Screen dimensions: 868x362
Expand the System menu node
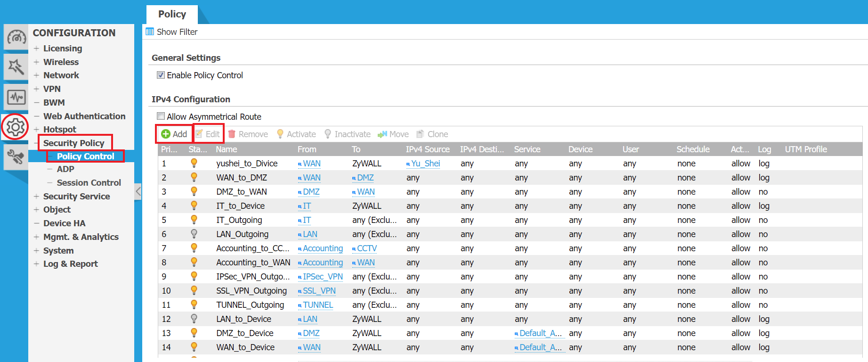point(36,251)
